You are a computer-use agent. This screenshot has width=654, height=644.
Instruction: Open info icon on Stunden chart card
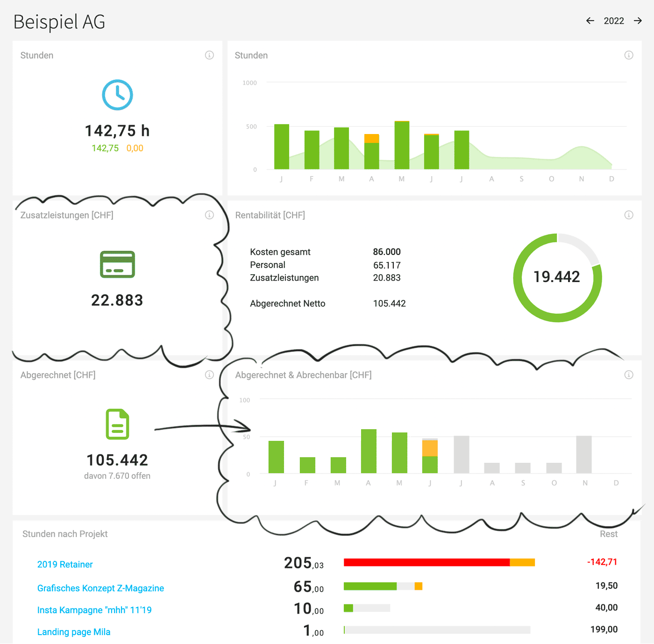coord(629,55)
